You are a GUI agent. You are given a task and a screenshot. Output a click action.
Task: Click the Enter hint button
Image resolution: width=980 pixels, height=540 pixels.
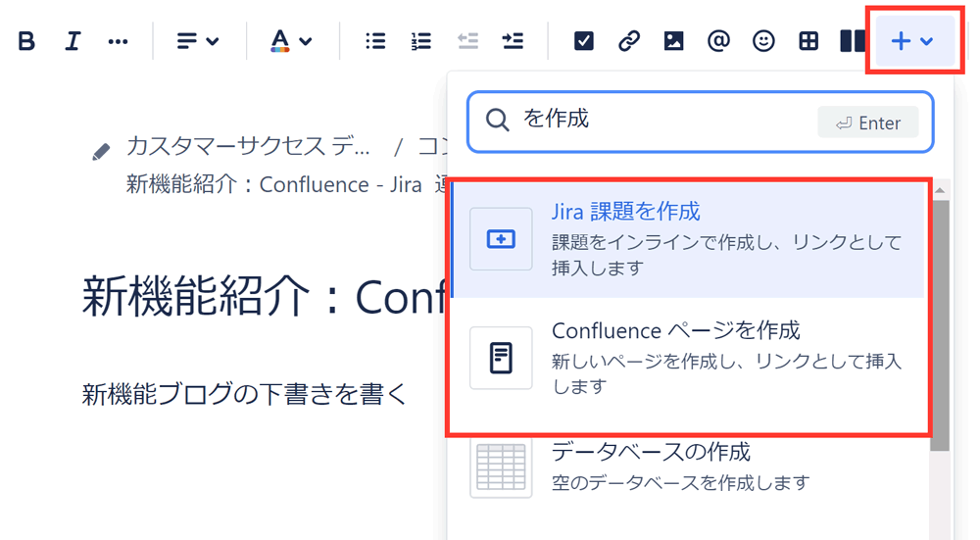(867, 123)
